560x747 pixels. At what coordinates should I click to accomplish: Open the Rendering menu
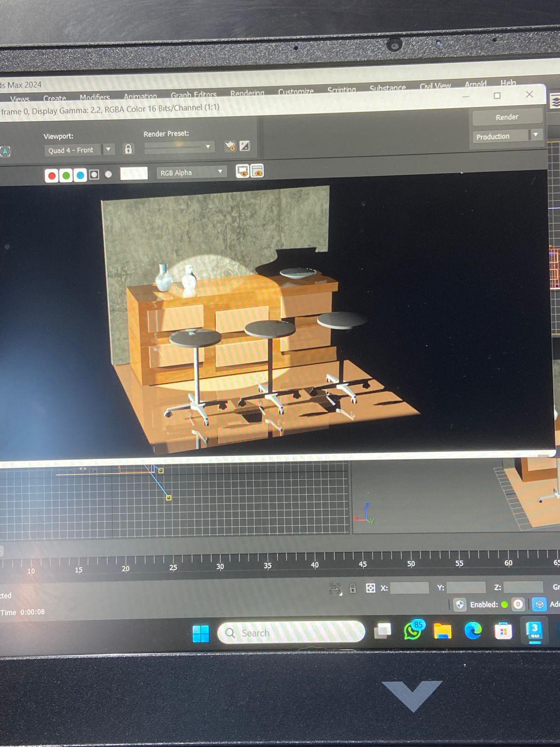[x=247, y=93]
